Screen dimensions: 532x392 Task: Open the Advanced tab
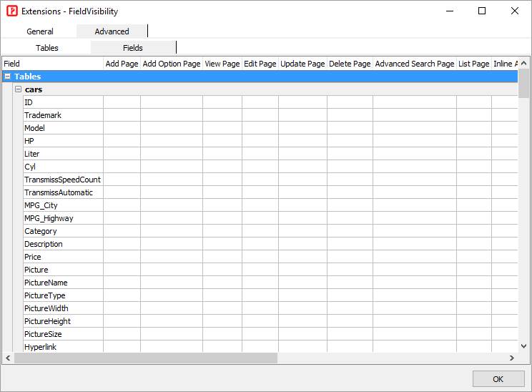112,31
